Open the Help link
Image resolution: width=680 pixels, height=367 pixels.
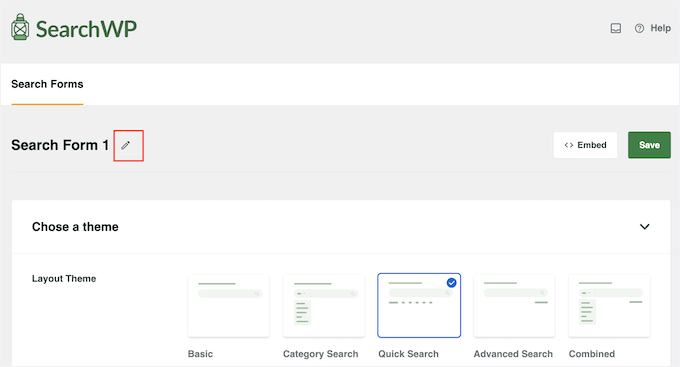point(660,28)
